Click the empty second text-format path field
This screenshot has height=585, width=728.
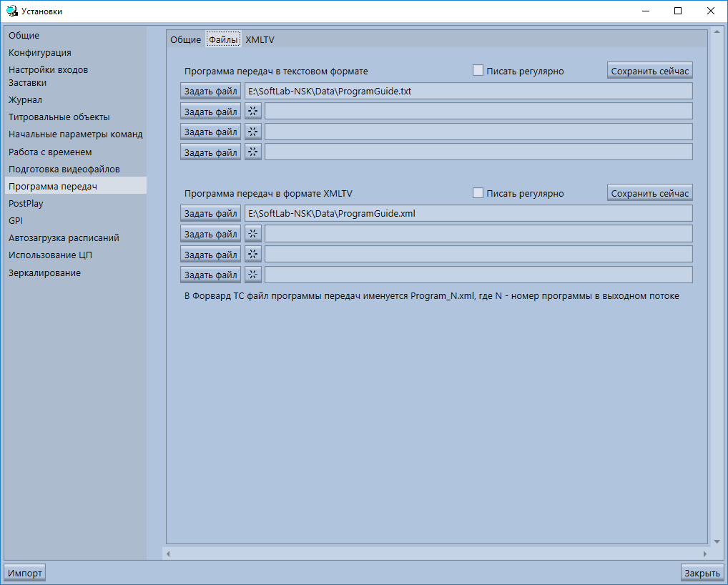coord(478,112)
